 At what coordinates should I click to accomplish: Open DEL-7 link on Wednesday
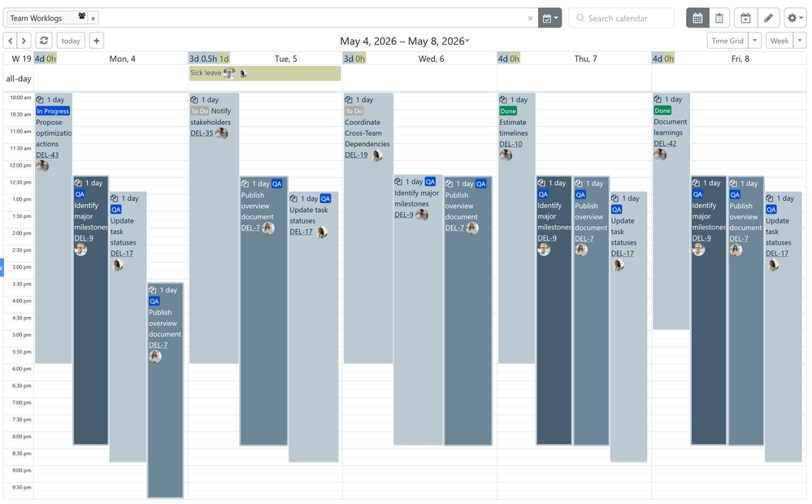point(454,228)
